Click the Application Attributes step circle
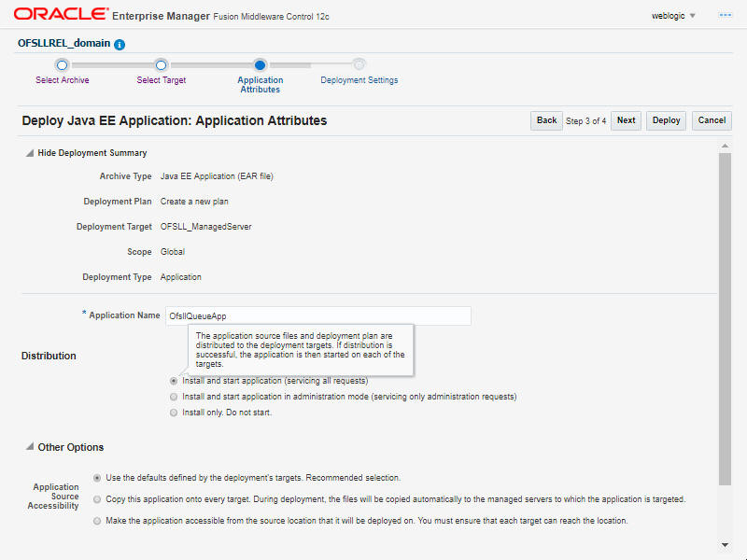 (260, 64)
